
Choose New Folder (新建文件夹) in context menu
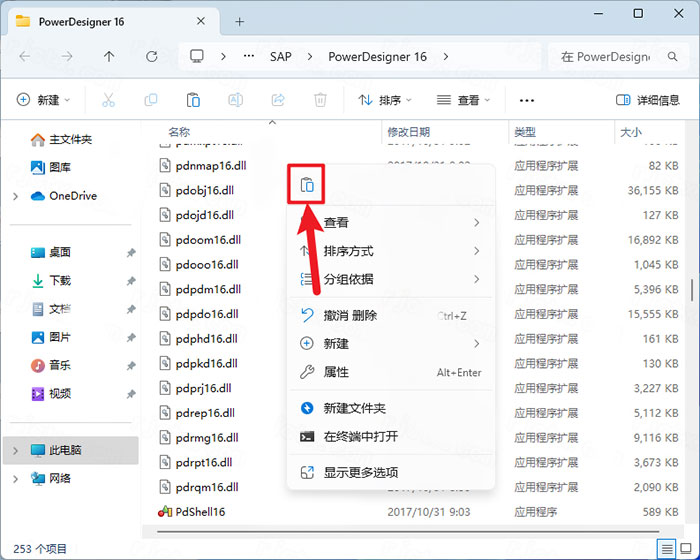click(x=391, y=408)
